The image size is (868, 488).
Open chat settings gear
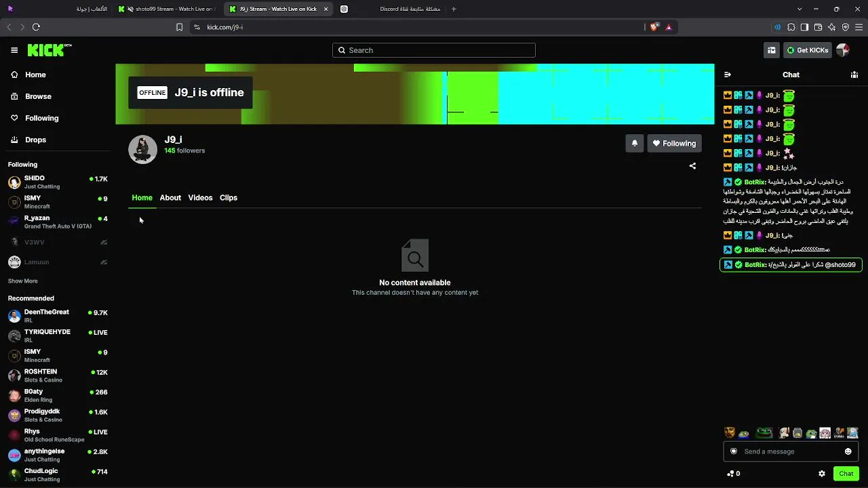822,474
